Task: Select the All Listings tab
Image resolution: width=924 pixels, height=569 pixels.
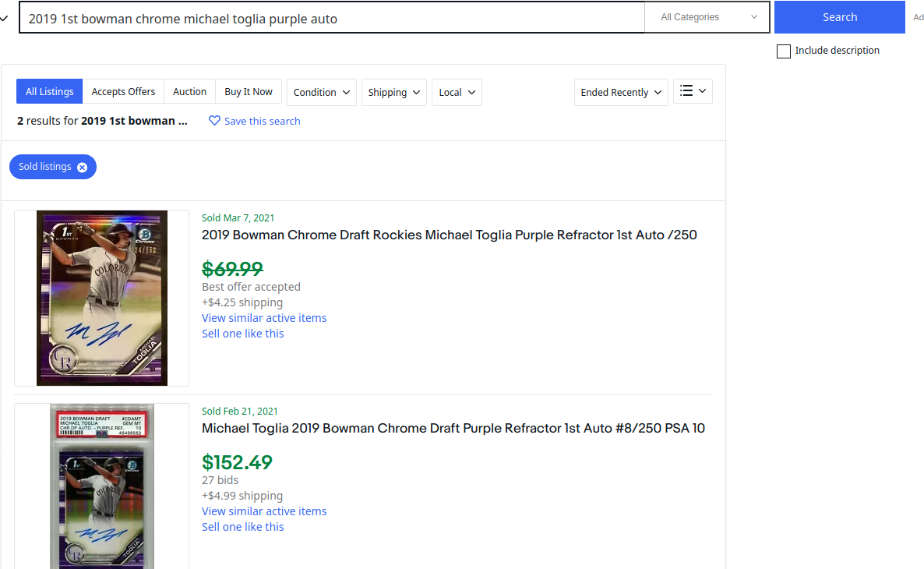Action: (x=50, y=91)
